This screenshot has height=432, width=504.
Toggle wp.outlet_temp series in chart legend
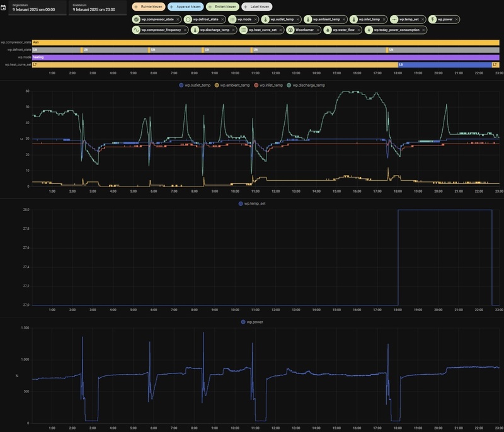(195, 85)
